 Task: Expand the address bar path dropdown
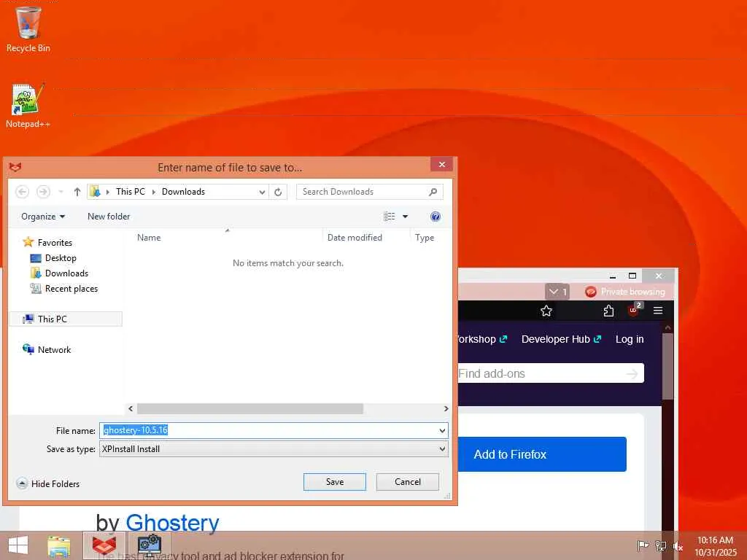[x=262, y=192]
